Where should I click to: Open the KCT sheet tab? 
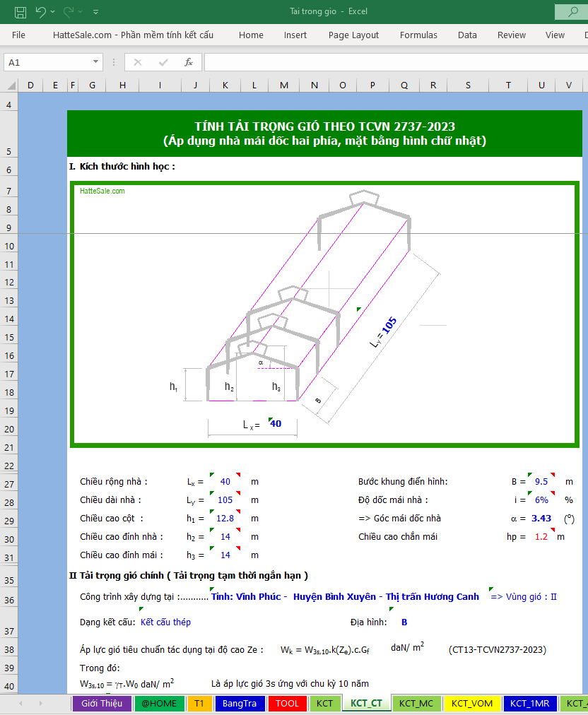tap(325, 704)
